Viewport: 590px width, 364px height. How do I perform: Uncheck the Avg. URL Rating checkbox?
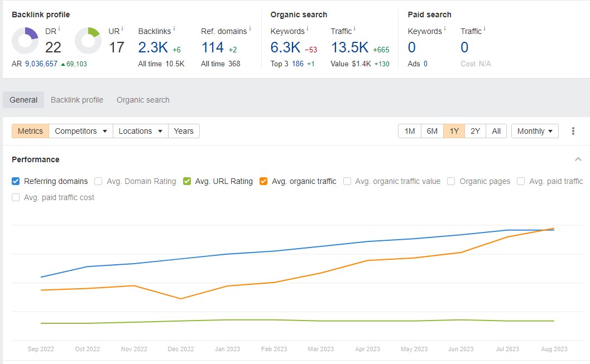[186, 181]
